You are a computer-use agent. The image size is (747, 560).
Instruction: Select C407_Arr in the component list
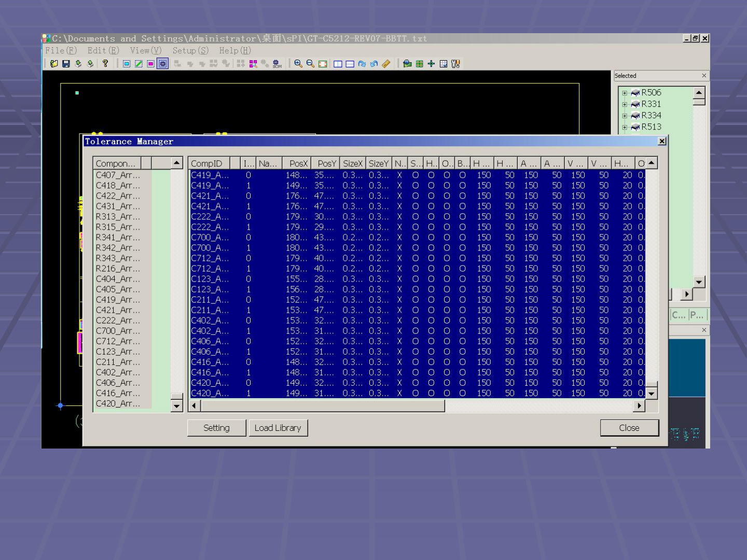click(x=118, y=175)
